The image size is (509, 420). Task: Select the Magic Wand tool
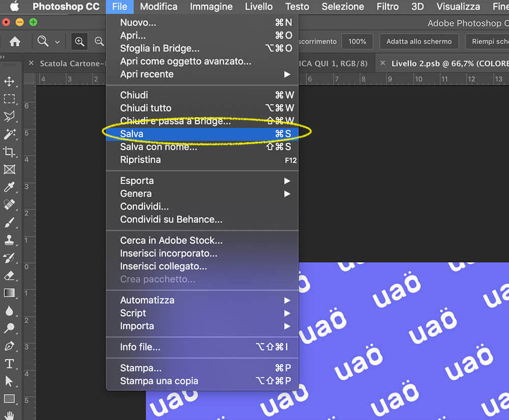pos(9,134)
